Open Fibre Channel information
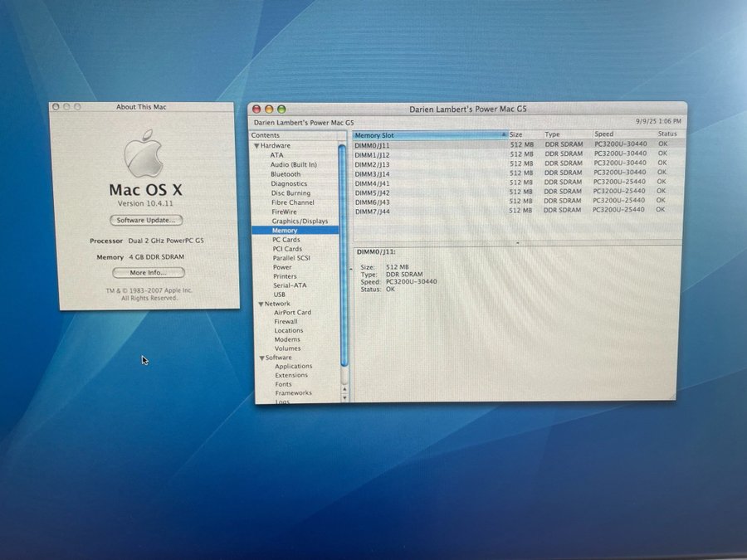Image resolution: width=747 pixels, height=560 pixels. [292, 202]
